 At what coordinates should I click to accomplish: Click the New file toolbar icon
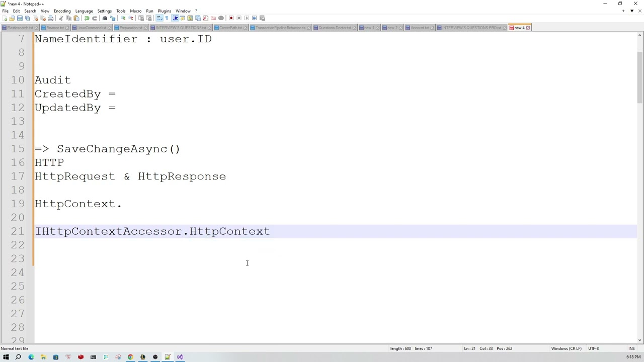(4, 18)
